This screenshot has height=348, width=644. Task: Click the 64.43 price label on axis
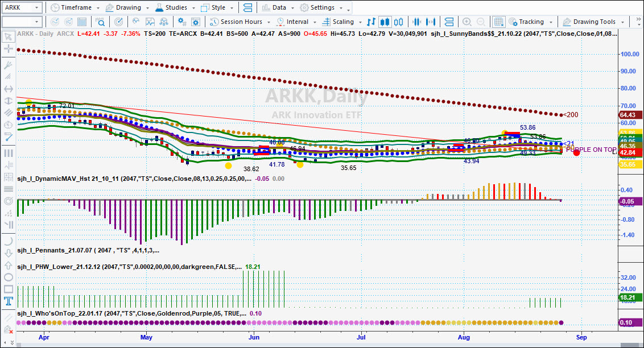[x=630, y=115]
